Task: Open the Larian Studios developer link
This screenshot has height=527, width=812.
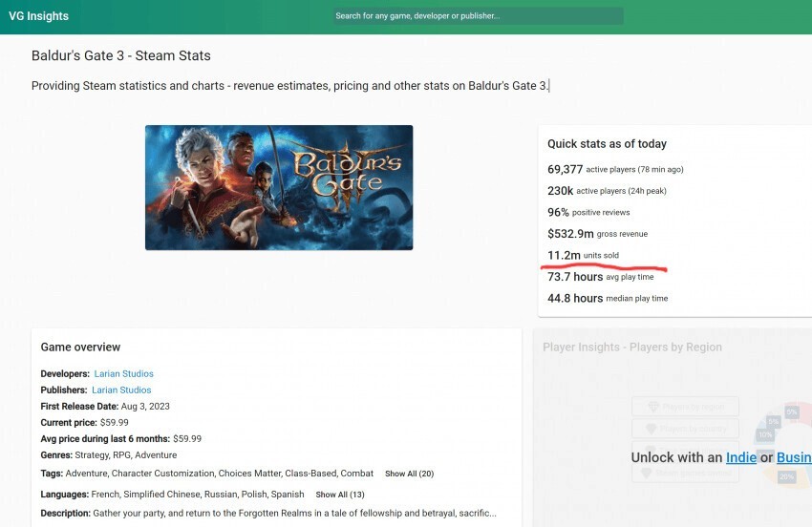Action: point(123,373)
